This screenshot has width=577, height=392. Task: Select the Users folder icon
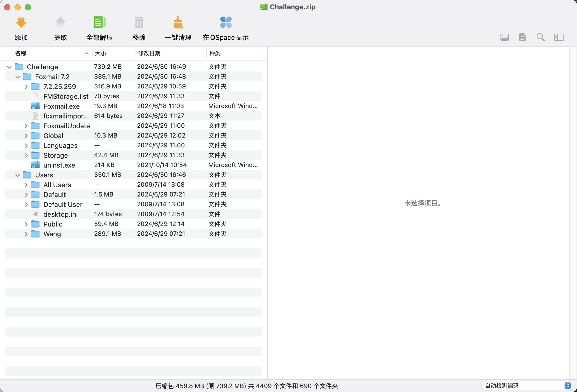pos(27,175)
